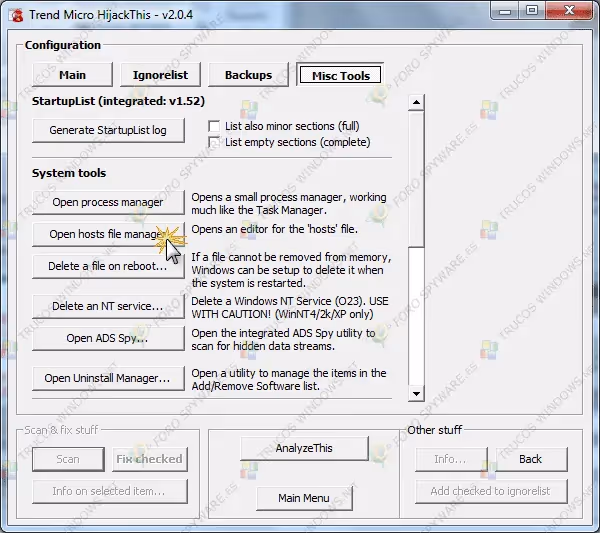Click the HijackThis title bar app icon
This screenshot has width=600, height=533.
tap(16, 15)
